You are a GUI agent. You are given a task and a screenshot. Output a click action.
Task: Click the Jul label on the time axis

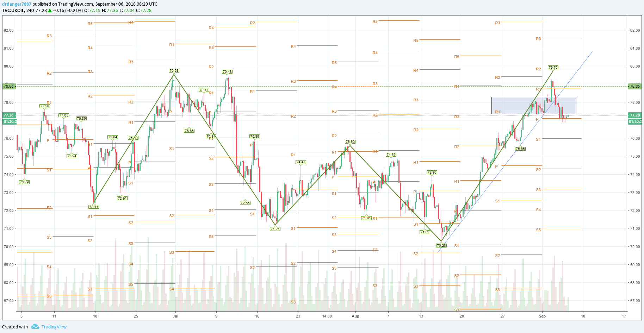click(x=175, y=316)
